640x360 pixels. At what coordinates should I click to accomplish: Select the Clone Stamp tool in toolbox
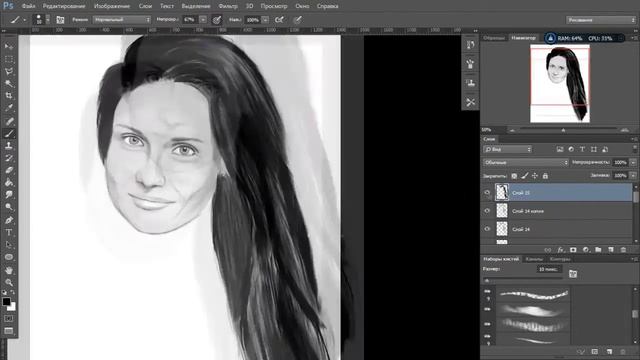9,146
